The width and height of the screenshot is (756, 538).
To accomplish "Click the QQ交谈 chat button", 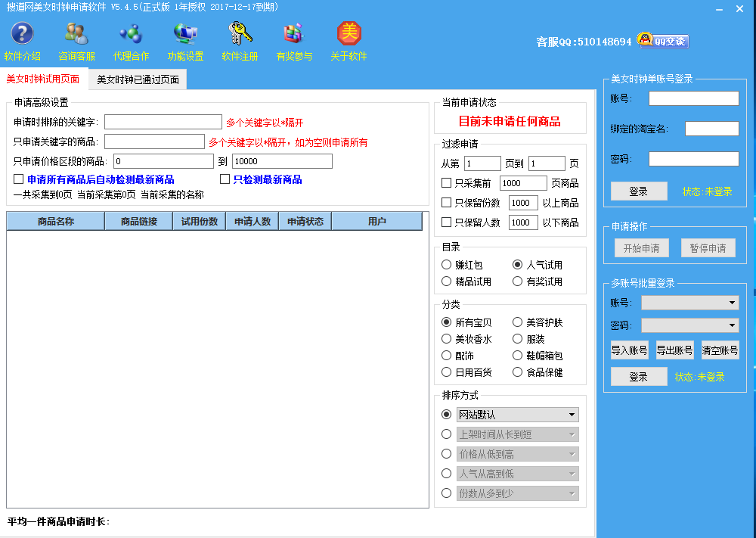I will [x=663, y=41].
